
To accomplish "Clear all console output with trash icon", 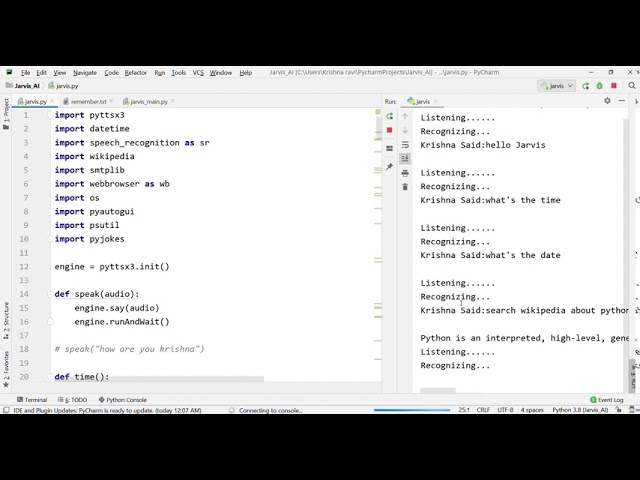I will (x=405, y=187).
